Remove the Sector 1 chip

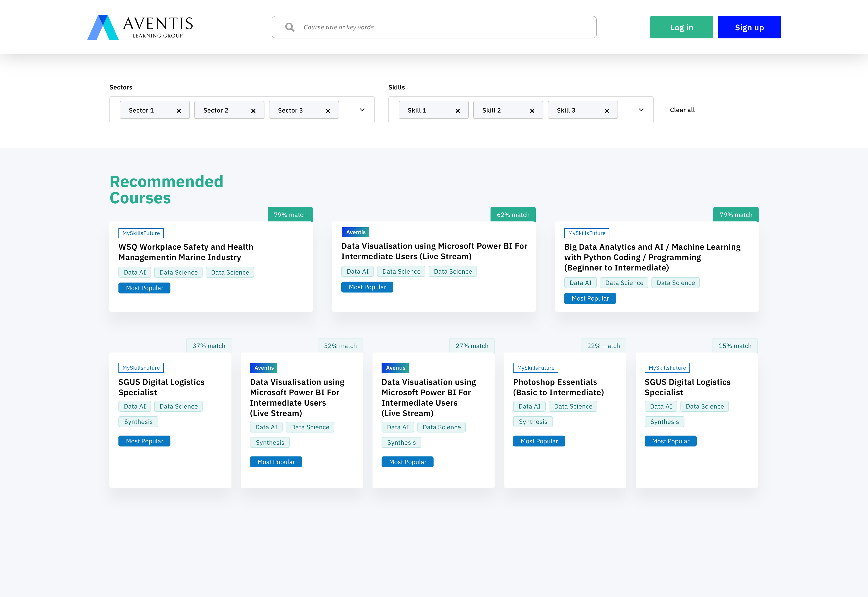tap(179, 111)
